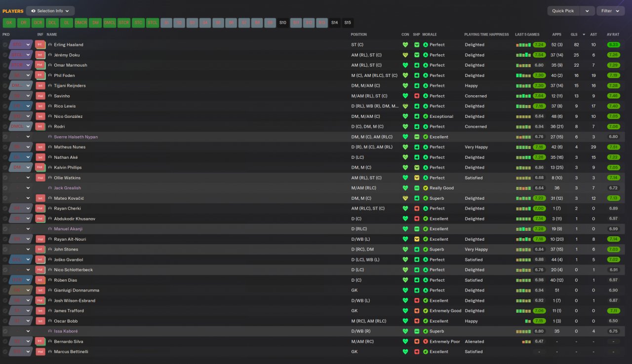Open Sverre Halseth Nypan's position selection dropdown
The width and height of the screenshot is (632, 364).
pyautogui.click(x=28, y=137)
